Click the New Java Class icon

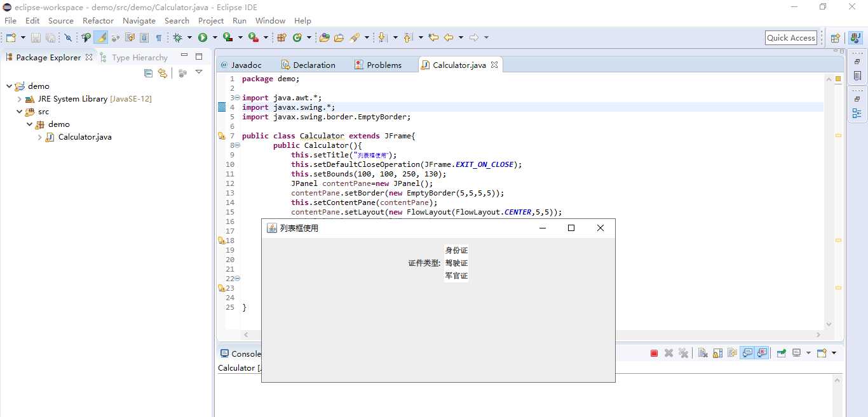tap(297, 37)
